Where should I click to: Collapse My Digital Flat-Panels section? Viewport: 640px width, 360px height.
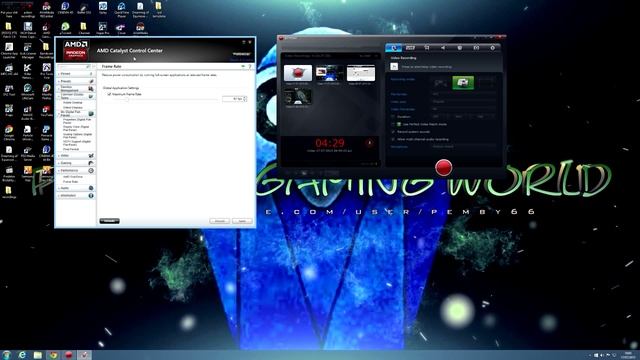tap(76, 113)
